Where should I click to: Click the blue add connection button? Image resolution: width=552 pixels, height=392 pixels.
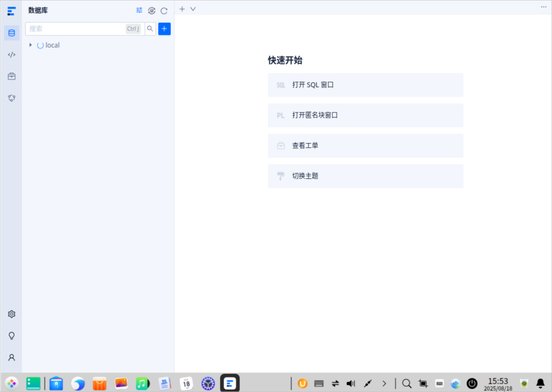[x=164, y=28]
